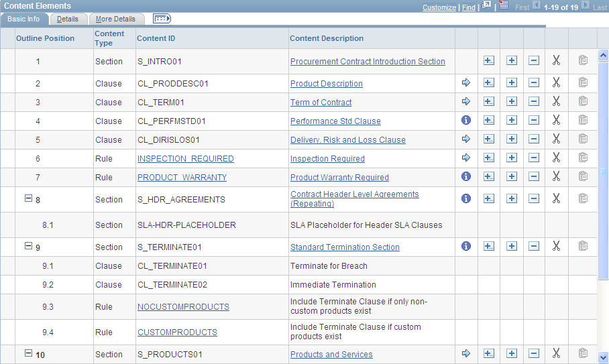This screenshot has width=609, height=364.
Task: Delete the S_INTRO01 row with minus icon
Action: [x=534, y=60]
